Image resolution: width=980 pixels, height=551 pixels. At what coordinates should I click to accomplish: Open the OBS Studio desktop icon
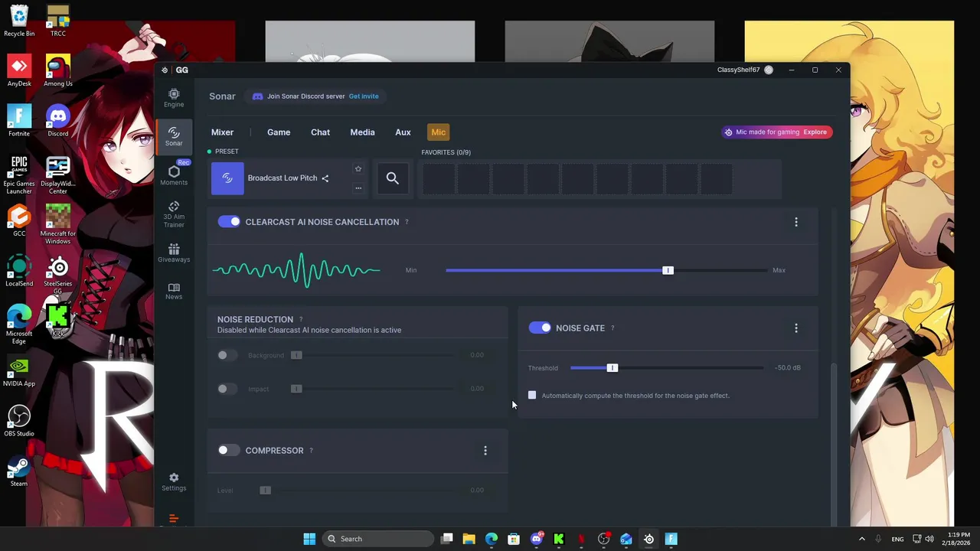[19, 420]
